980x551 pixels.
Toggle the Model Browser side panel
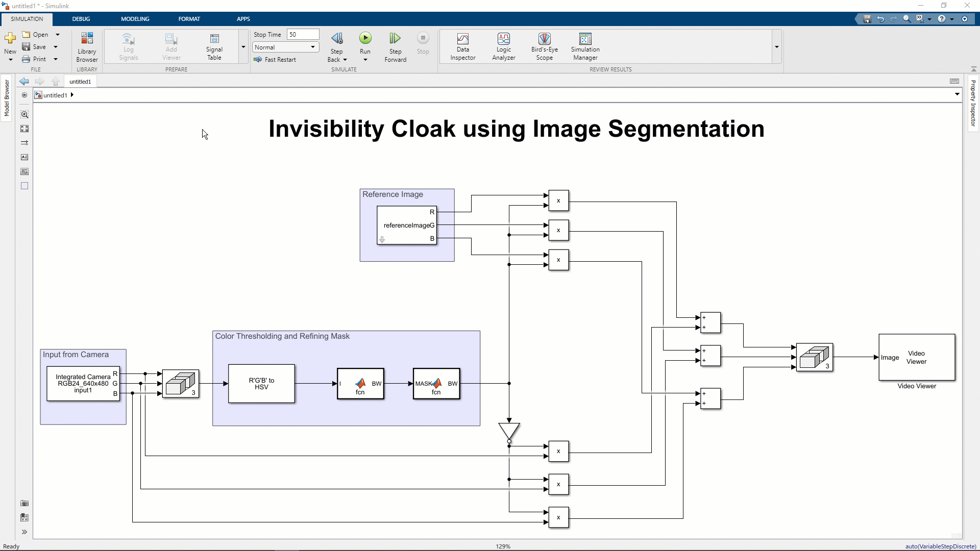[x=7, y=98]
